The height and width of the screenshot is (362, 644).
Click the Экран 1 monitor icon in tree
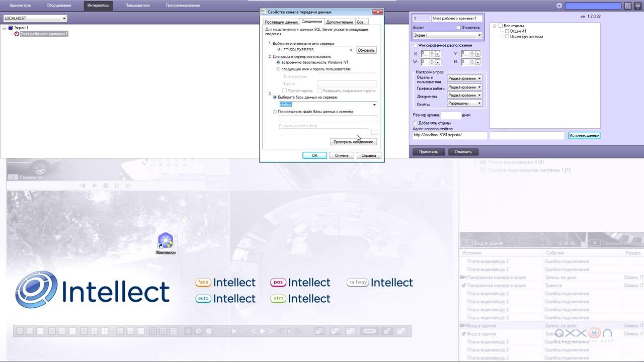tap(10, 28)
